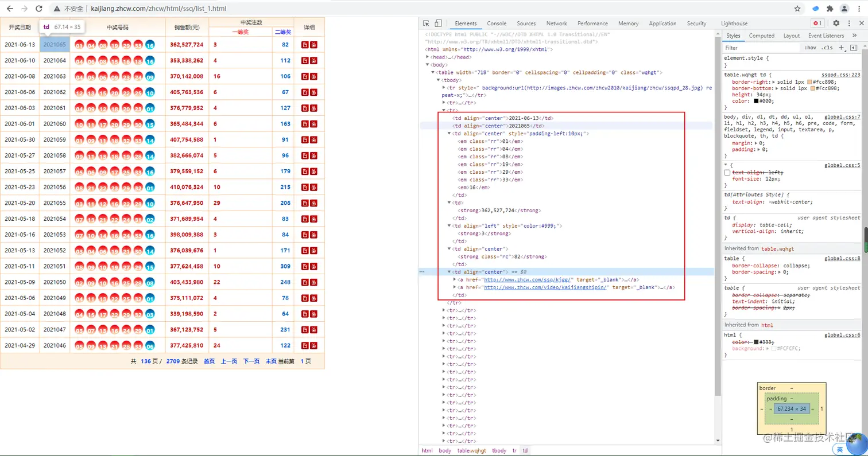Add a new style rule with plus icon
The image size is (868, 456).
coord(842,48)
